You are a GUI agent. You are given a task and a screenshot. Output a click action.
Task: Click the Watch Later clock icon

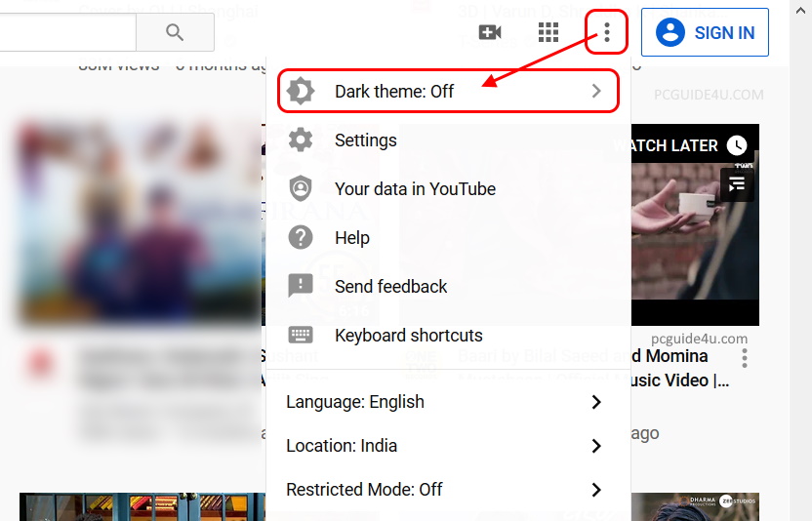point(737,145)
